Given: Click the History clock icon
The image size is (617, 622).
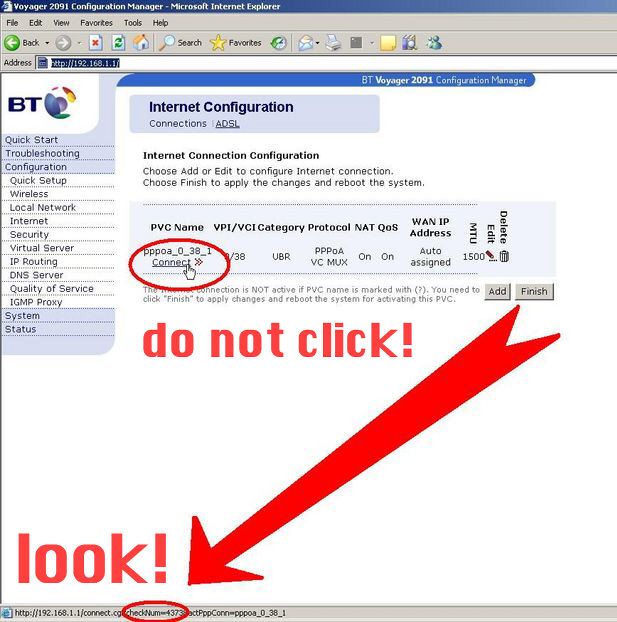Looking at the screenshot, I should (279, 43).
